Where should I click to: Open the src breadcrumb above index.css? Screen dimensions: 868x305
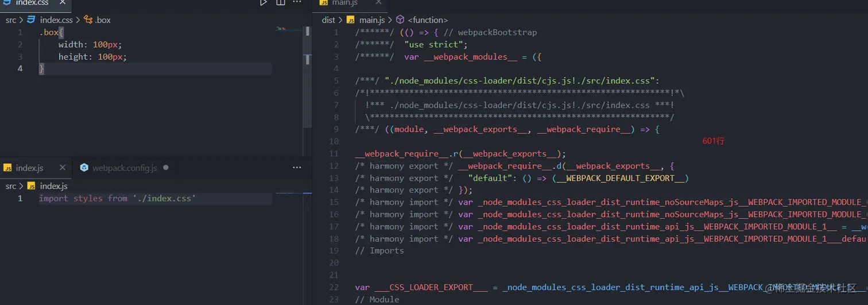(x=11, y=20)
